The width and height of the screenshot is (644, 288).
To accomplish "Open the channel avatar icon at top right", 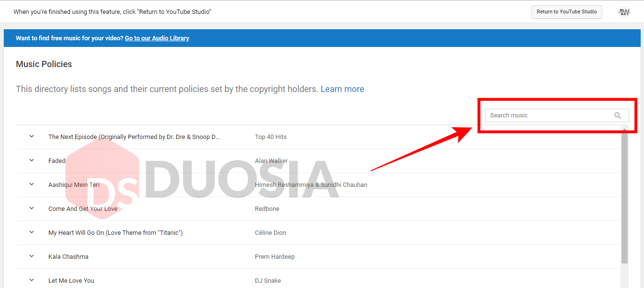I will click(x=624, y=12).
